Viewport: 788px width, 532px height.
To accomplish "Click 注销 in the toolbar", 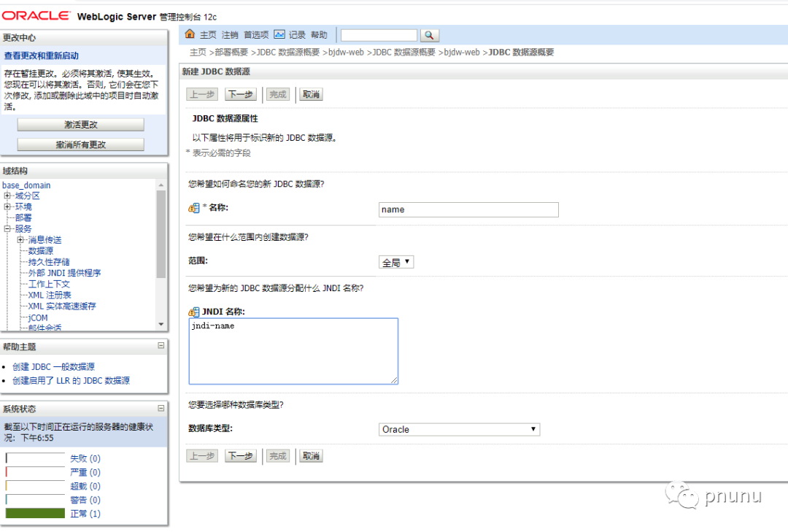I will (x=230, y=35).
